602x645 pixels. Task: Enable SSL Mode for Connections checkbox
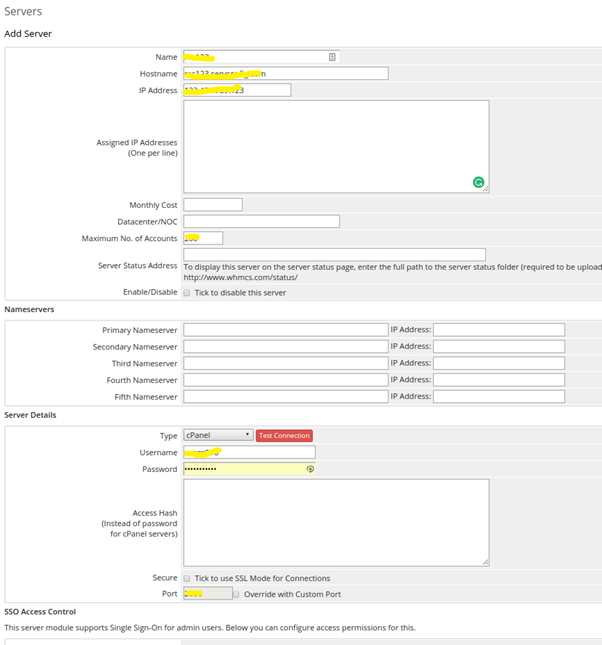187,578
